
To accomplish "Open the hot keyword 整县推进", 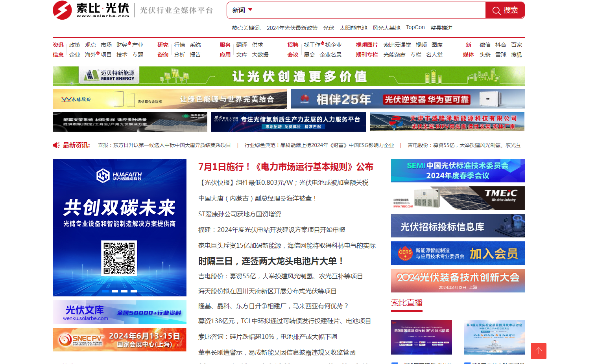I will [441, 28].
